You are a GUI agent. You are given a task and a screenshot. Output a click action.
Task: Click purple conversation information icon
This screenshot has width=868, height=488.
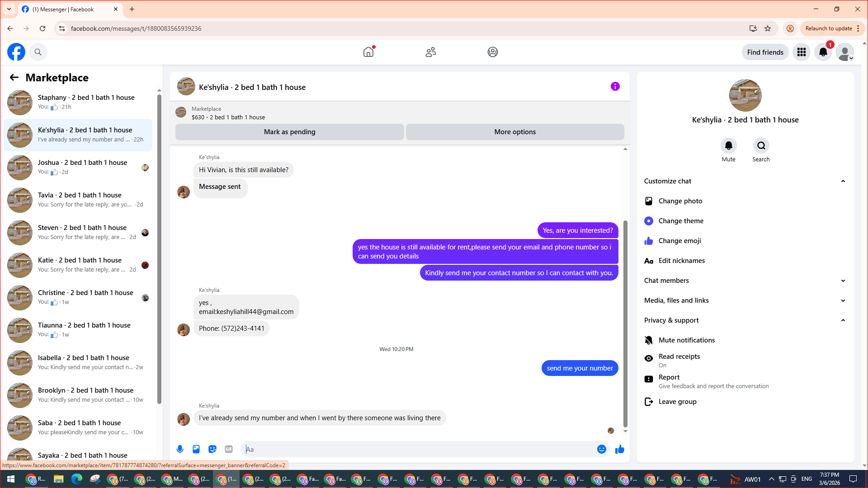click(615, 86)
